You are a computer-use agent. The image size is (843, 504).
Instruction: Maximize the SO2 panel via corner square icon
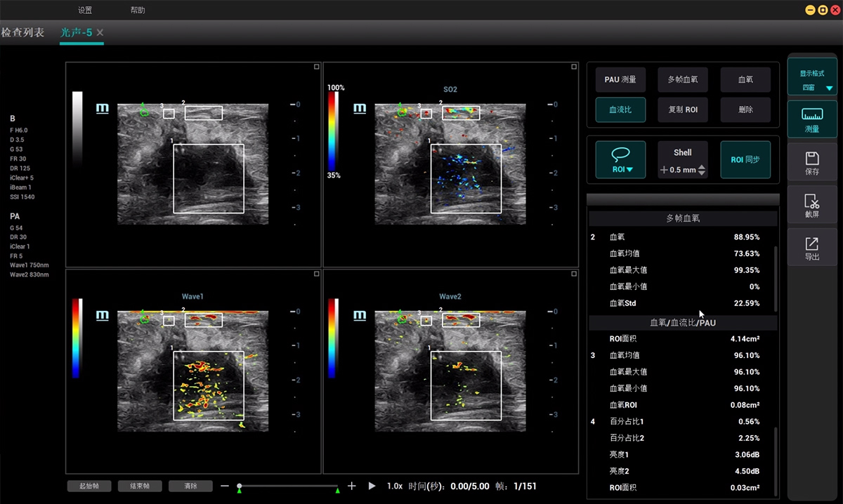[574, 67]
